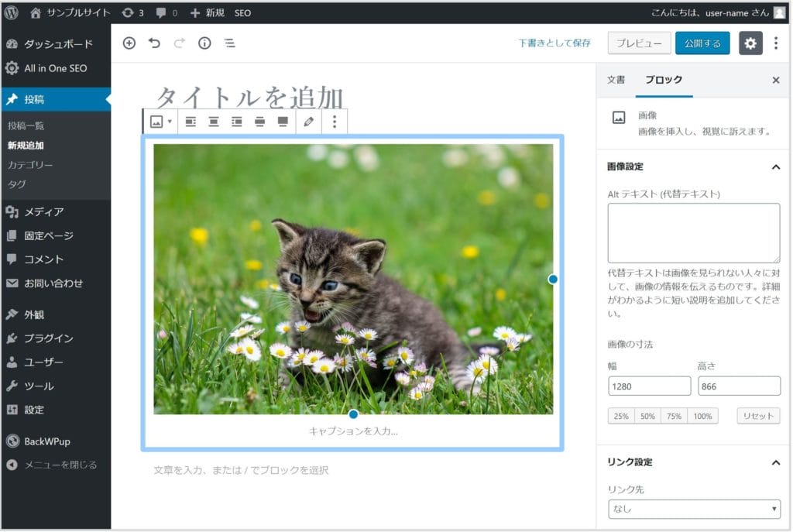793x532 pixels.
Task: Select 50% image size option
Action: (x=647, y=416)
